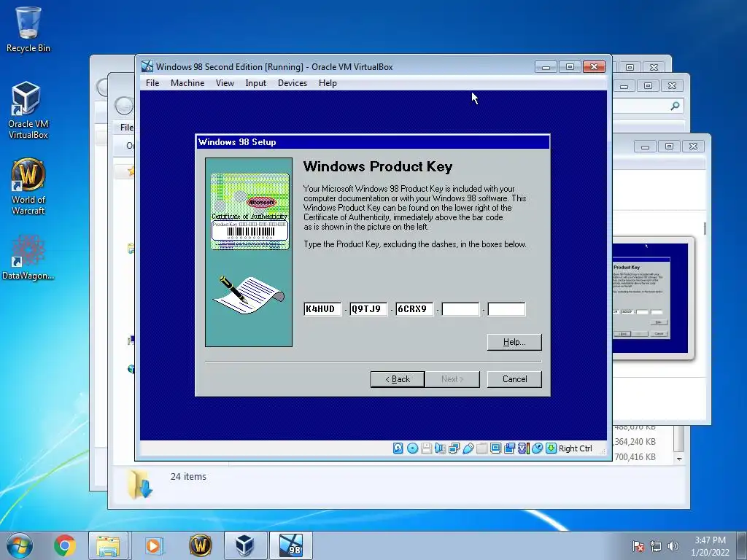Click the '700,416 KB' size entry
Viewport: 747px width, 560px height.
point(635,456)
